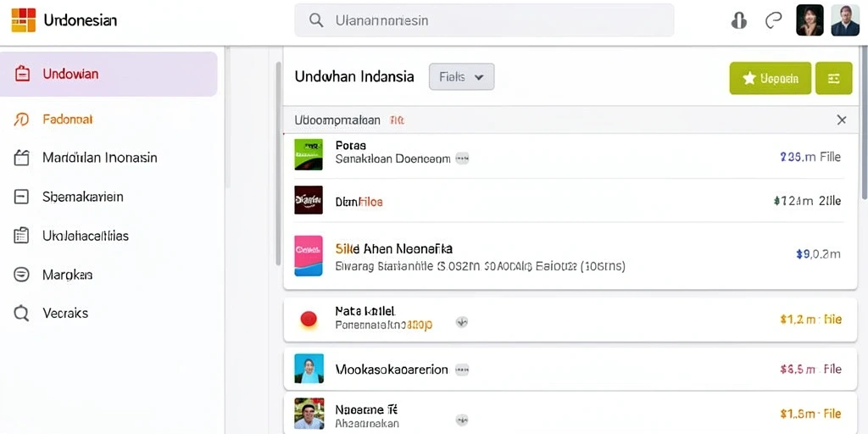Screen dimensions: 868x434
Task: Click the Ukdahacaltlies checklist icon
Action: pos(21,236)
